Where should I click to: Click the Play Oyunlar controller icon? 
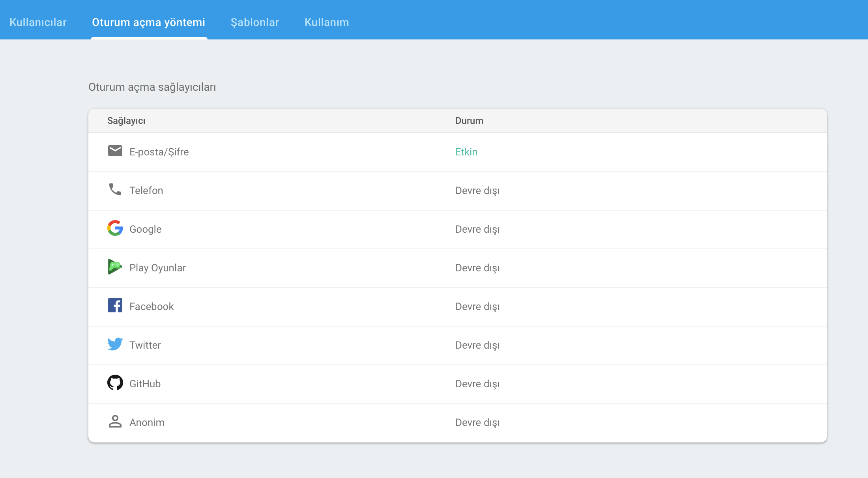pyautogui.click(x=115, y=267)
